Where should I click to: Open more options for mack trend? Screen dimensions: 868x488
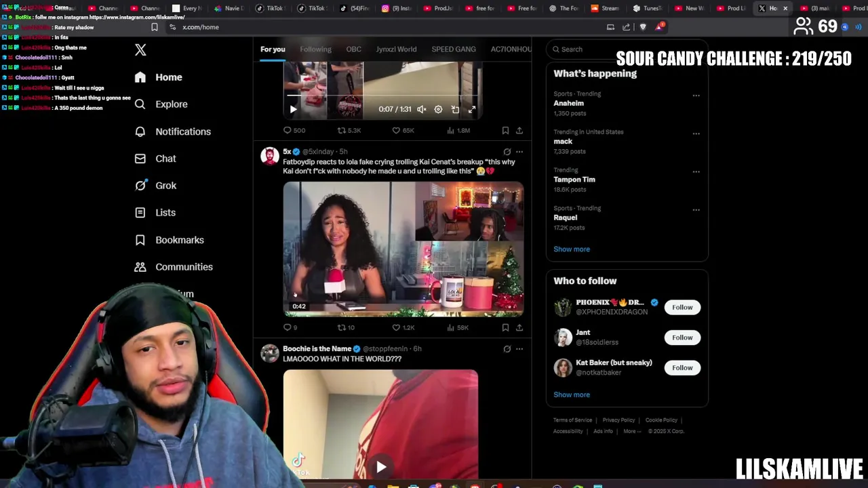(x=696, y=134)
